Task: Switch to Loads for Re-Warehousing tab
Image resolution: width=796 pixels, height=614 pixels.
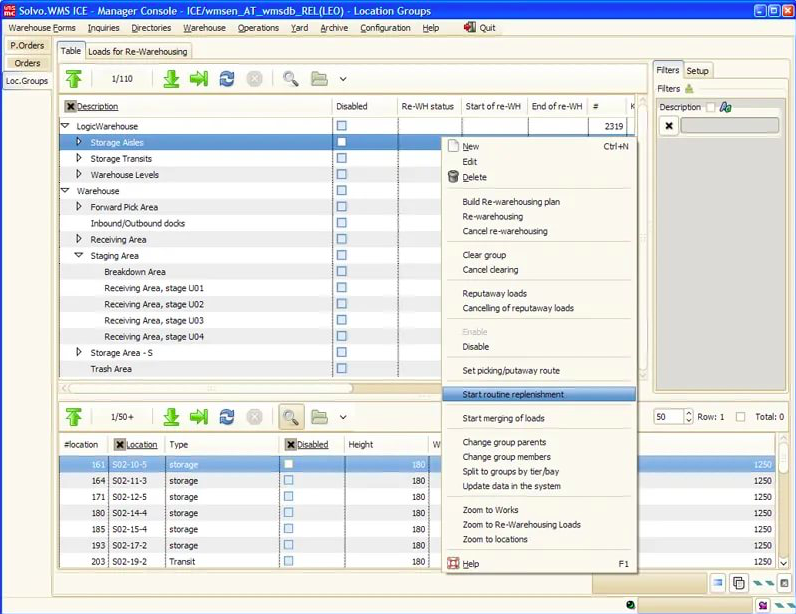Action: pyautogui.click(x=137, y=51)
